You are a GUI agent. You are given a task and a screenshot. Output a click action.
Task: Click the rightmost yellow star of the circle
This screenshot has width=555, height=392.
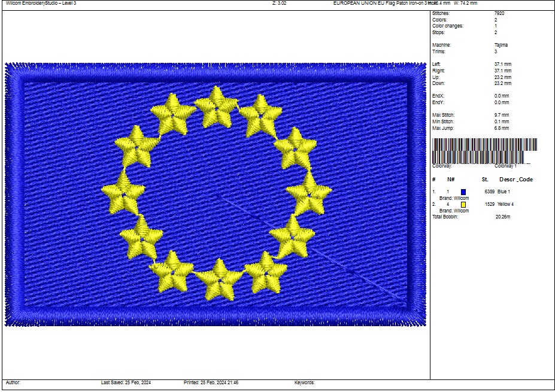(309, 193)
